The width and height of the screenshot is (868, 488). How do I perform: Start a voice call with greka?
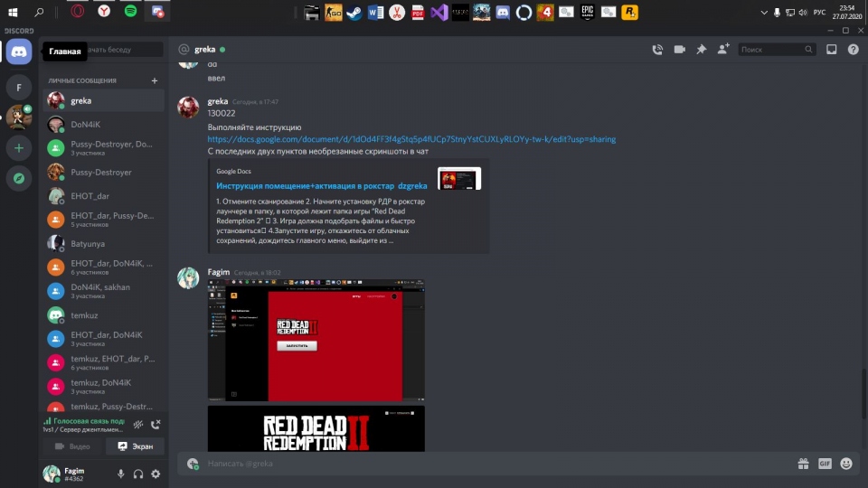pyautogui.click(x=657, y=49)
